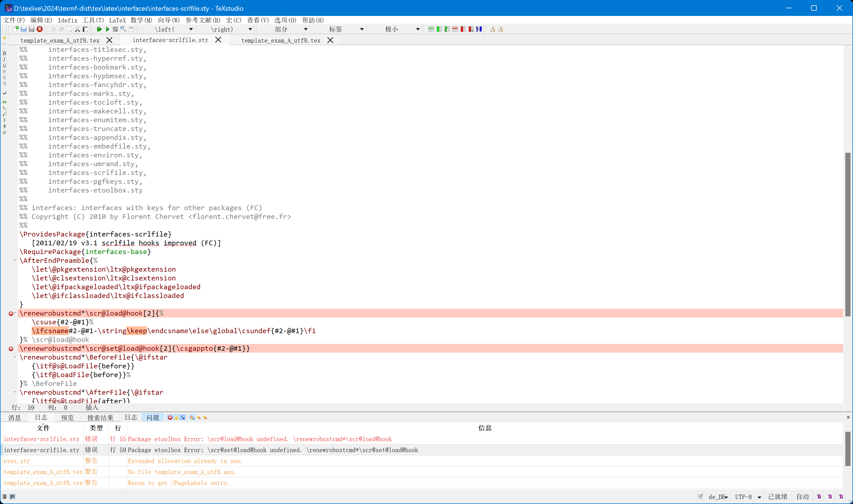Sort issues by the 类型 column header
The width and height of the screenshot is (853, 504).
point(96,428)
